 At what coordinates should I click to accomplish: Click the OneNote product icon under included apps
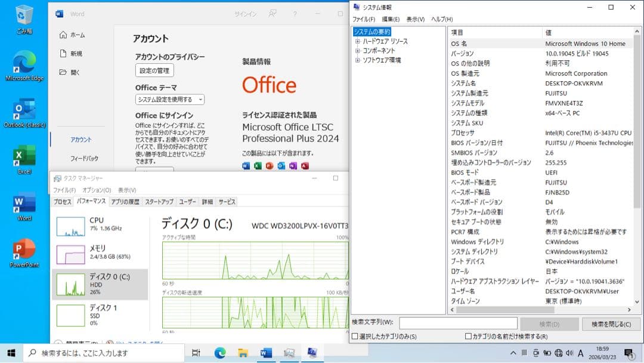[x=293, y=166]
